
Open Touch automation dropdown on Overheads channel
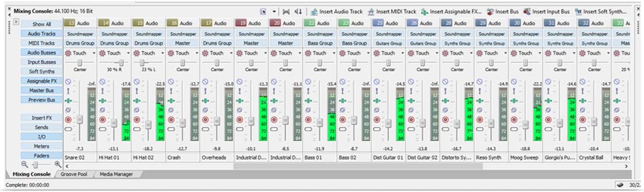[232, 53]
